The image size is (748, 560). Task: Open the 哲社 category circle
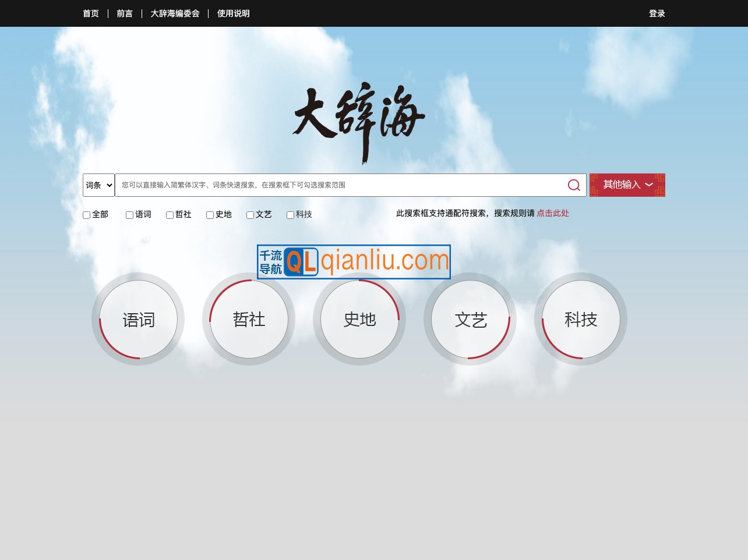coord(249,320)
